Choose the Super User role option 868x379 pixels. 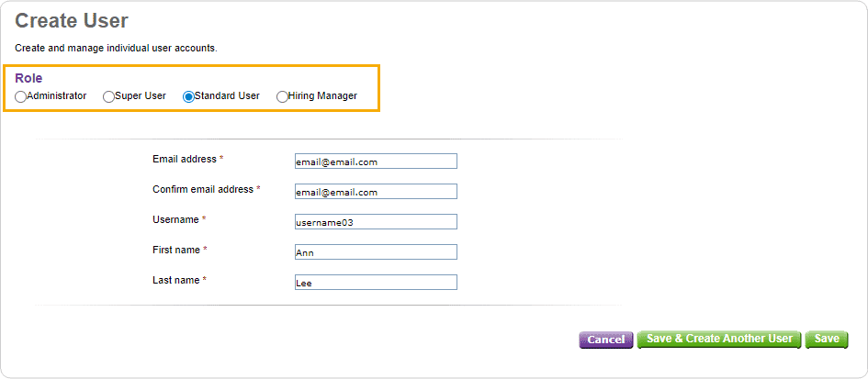pos(109,97)
